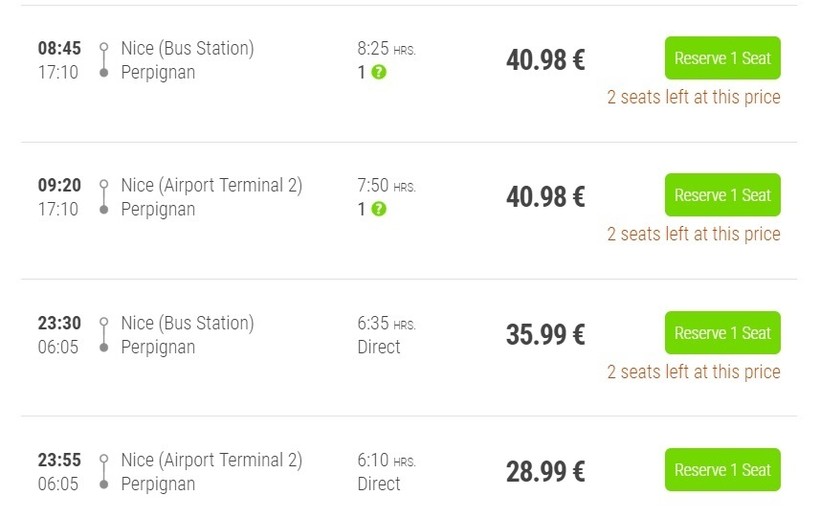Screen dimensions: 820x518
Task: Click route line icon for 08:45 departure
Action: pyautogui.click(x=103, y=60)
